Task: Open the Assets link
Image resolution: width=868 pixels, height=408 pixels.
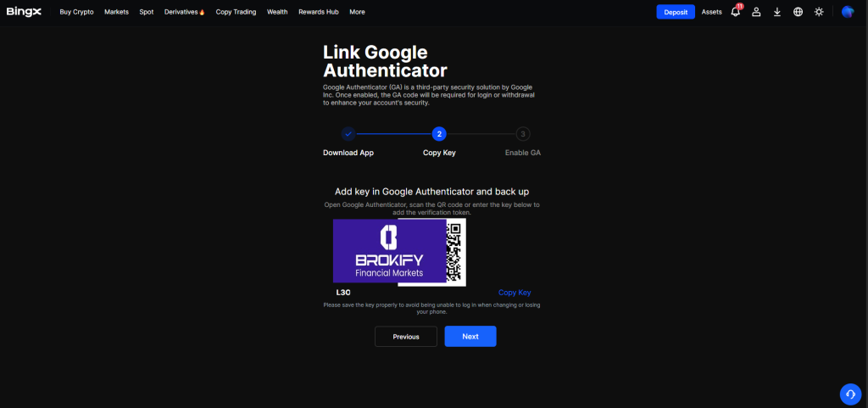Action: click(711, 12)
